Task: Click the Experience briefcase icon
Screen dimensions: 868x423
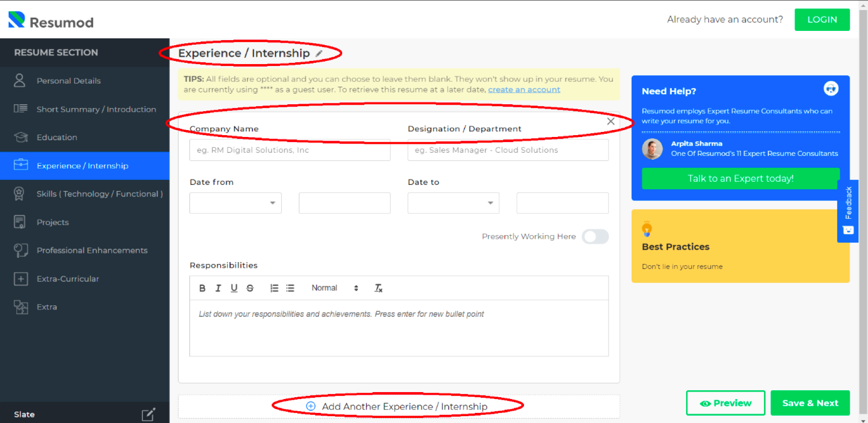Action: (21, 165)
